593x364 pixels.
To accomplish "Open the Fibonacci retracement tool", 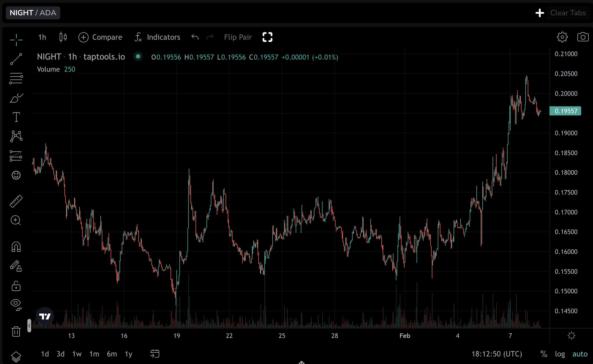I will [16, 78].
